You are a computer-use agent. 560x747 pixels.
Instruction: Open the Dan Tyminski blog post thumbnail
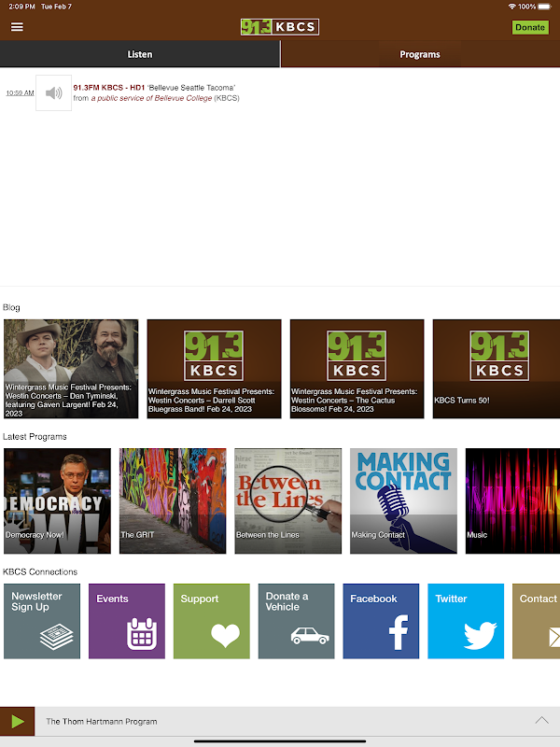click(x=71, y=369)
